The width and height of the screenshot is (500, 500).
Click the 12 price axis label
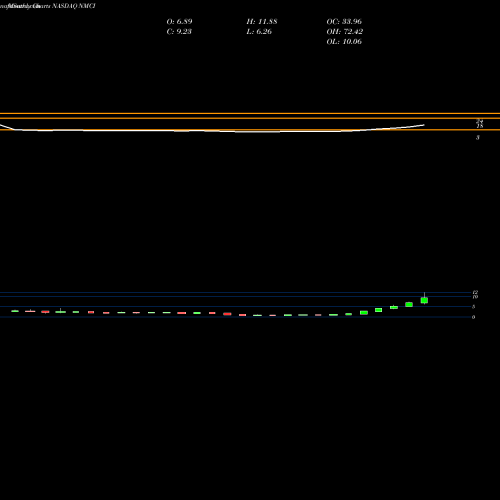click(x=475, y=292)
